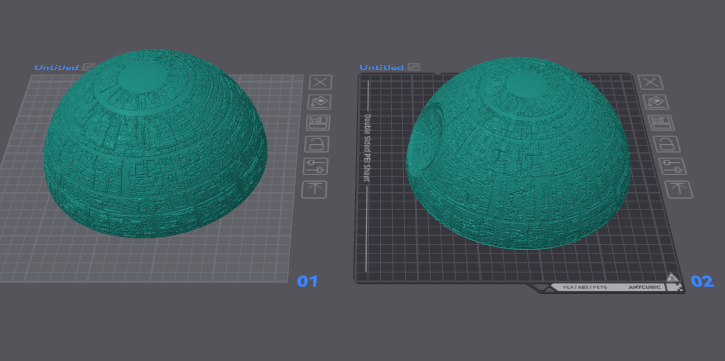Click the plate number 01 label
This screenshot has height=361, width=725.
click(x=307, y=281)
